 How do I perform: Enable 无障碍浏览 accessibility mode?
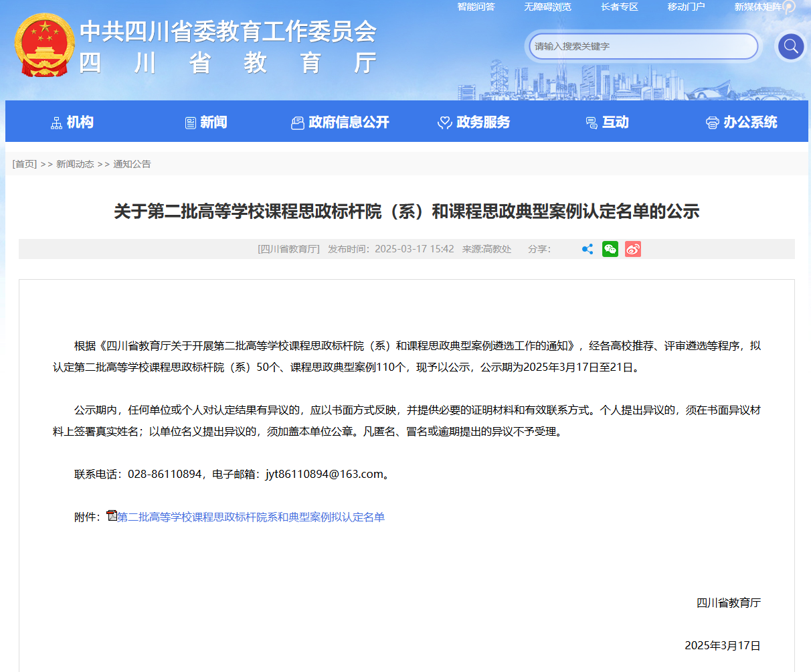pos(547,7)
